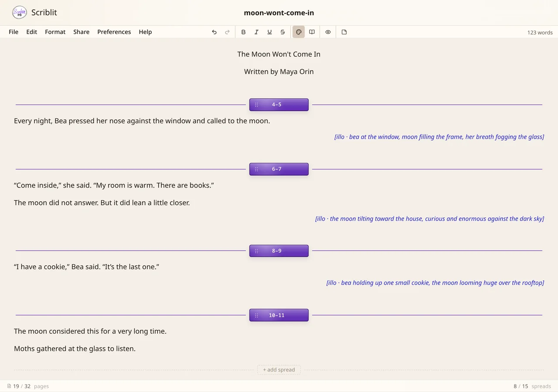This screenshot has width=558, height=392.
Task: Click the byline Written by Maya Orin
Action: (279, 71)
